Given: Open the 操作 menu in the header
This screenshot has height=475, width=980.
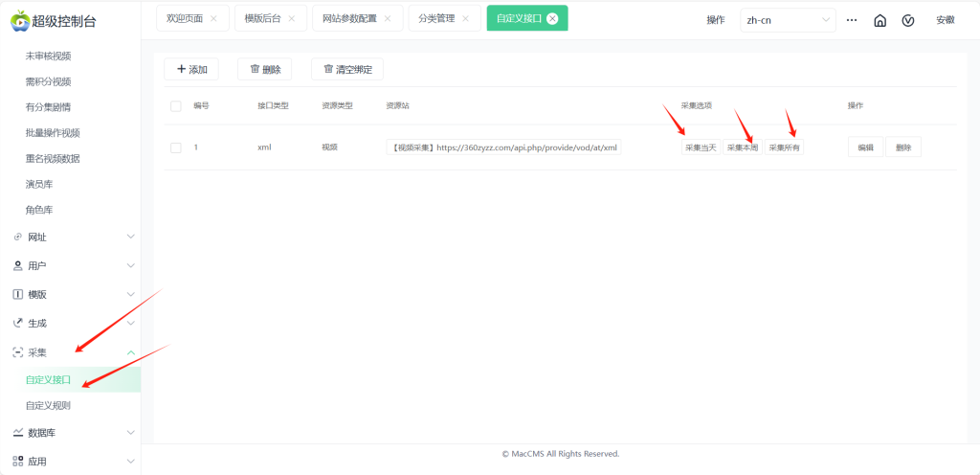Looking at the screenshot, I should pyautogui.click(x=716, y=20).
